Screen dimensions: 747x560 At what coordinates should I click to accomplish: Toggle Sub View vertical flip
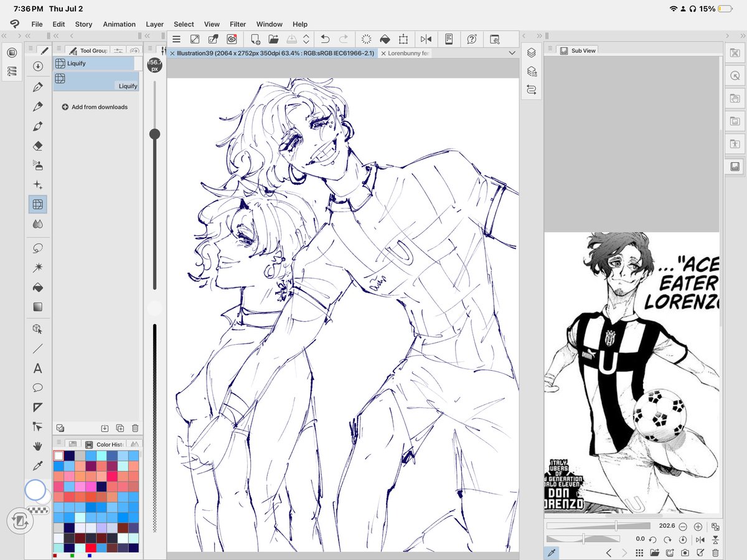(716, 539)
